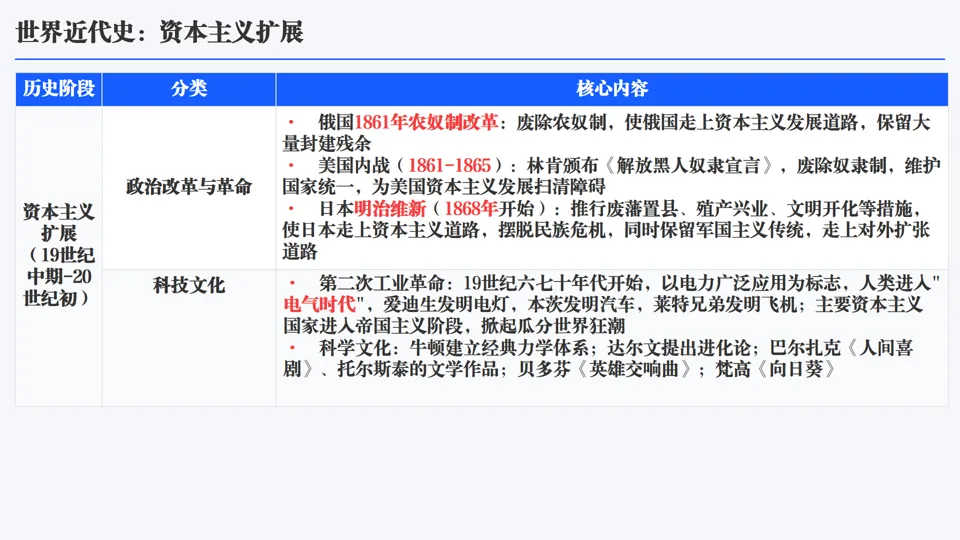
Task: Click the slide title 世界近代史：资本主义扩展
Action: click(x=159, y=32)
